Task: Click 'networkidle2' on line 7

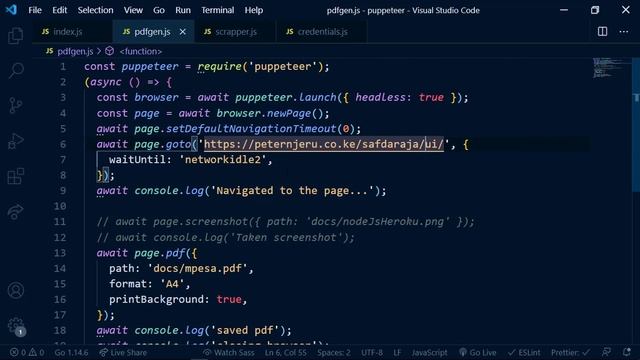Action: 223,160
